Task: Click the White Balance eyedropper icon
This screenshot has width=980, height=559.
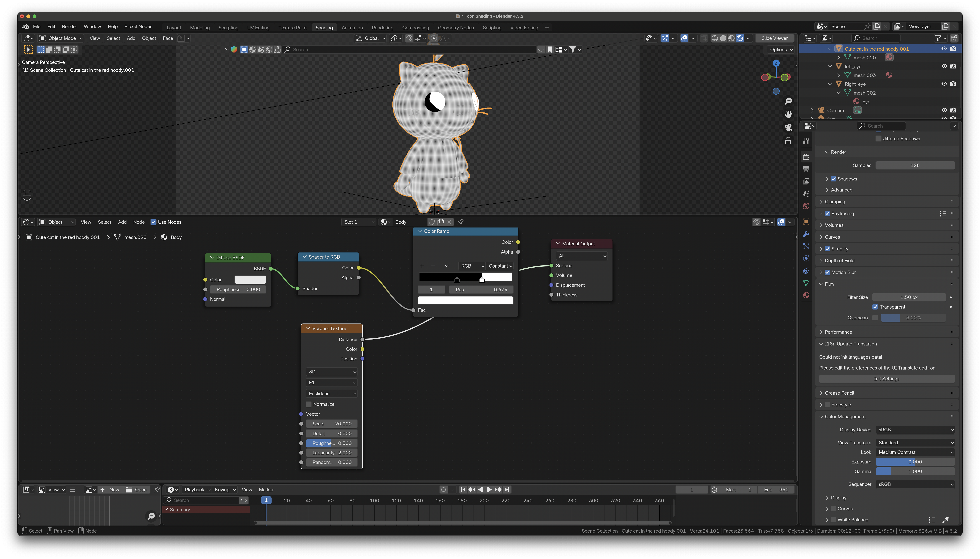Action: click(x=945, y=520)
